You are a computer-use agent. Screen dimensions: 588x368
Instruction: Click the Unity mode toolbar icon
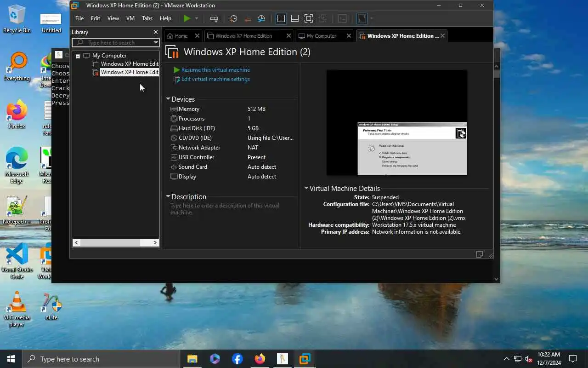coord(322,18)
